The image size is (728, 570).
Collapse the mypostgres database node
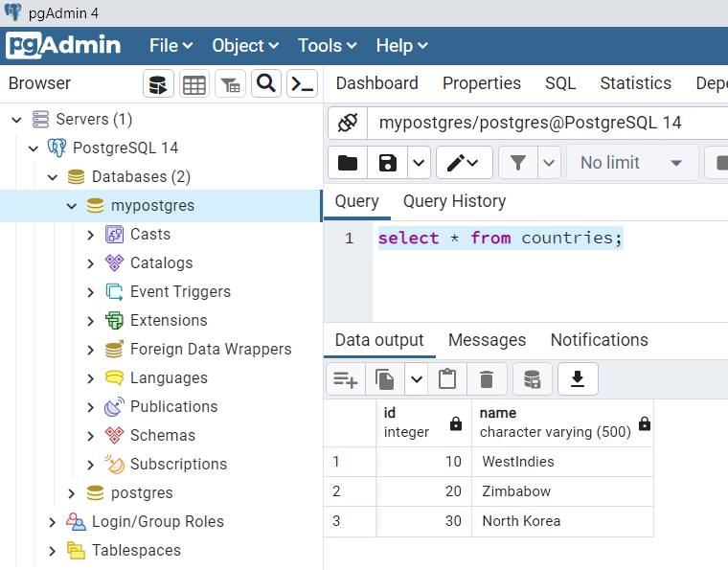pos(72,206)
